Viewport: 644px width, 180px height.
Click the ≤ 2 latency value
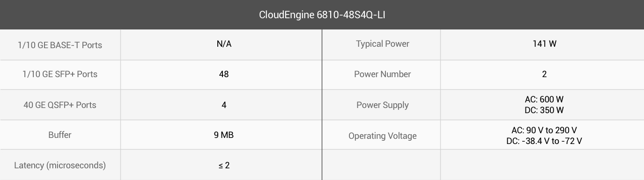tap(224, 165)
